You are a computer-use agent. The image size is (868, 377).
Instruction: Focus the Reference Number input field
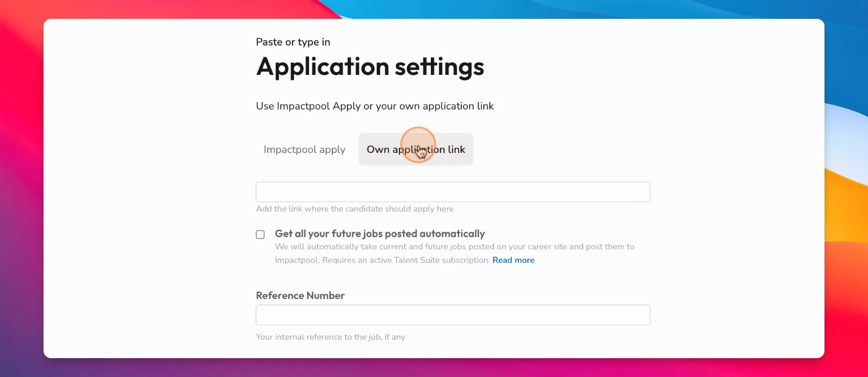[x=453, y=315]
